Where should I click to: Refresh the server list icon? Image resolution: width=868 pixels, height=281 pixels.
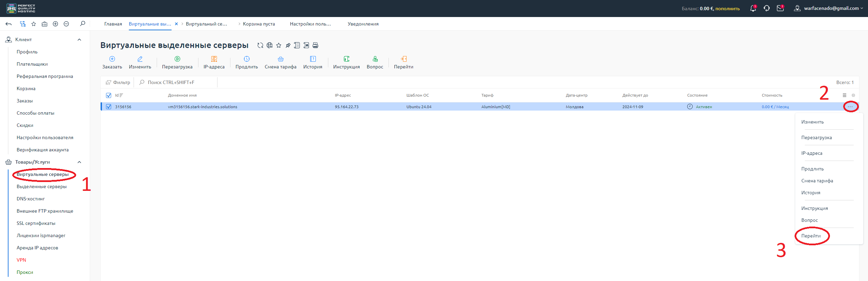coord(260,45)
